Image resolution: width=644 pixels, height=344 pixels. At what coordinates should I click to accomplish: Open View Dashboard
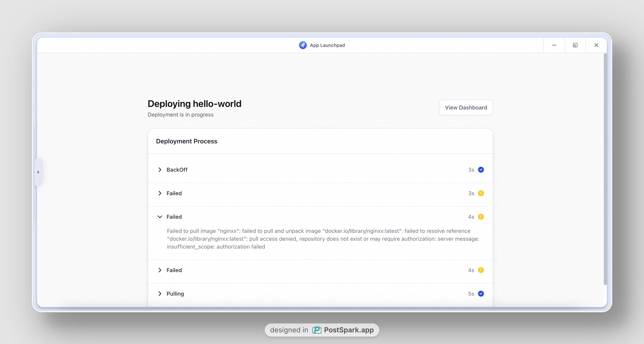(x=466, y=107)
